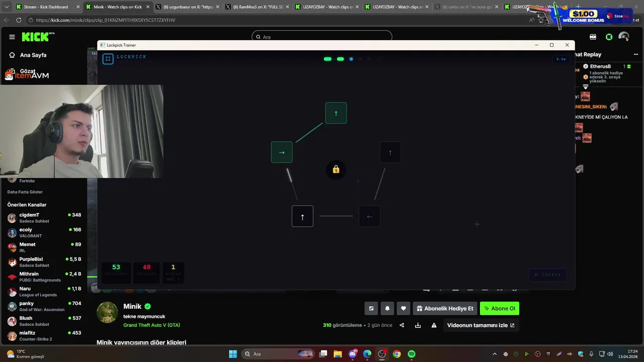This screenshot has width=644, height=362.
Task: Click the notification bell button
Action: (387, 308)
